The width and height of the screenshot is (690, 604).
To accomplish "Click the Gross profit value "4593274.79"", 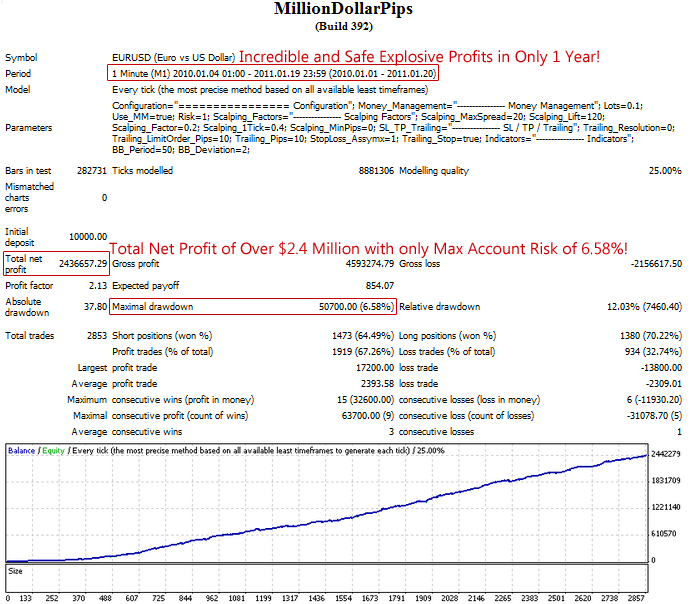I will (370, 264).
